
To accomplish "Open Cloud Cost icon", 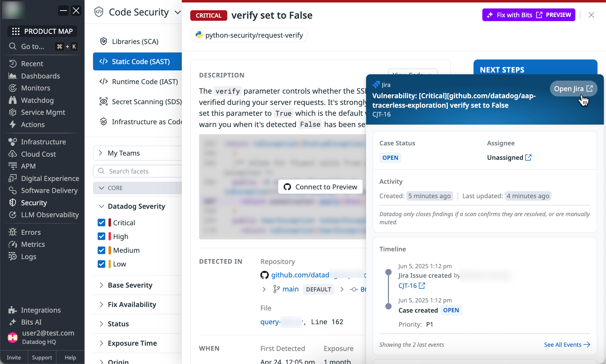I will tap(13, 154).
